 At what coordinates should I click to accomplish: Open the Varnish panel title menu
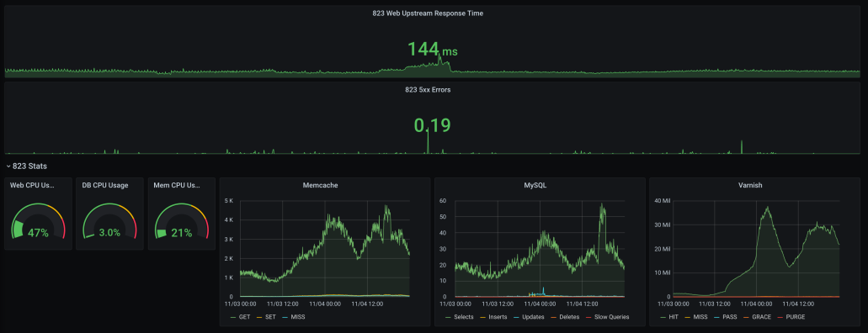coord(750,185)
